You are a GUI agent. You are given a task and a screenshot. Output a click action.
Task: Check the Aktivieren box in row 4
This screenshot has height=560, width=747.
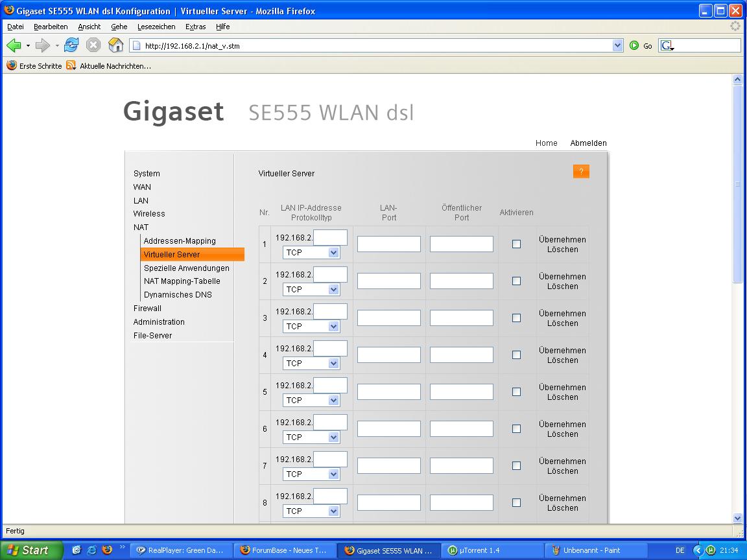pos(516,355)
